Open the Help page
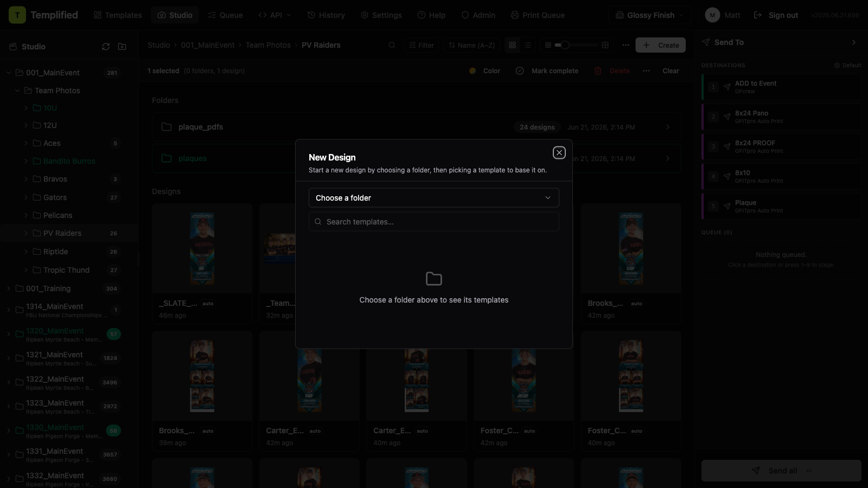The image size is (868, 488). click(x=431, y=15)
